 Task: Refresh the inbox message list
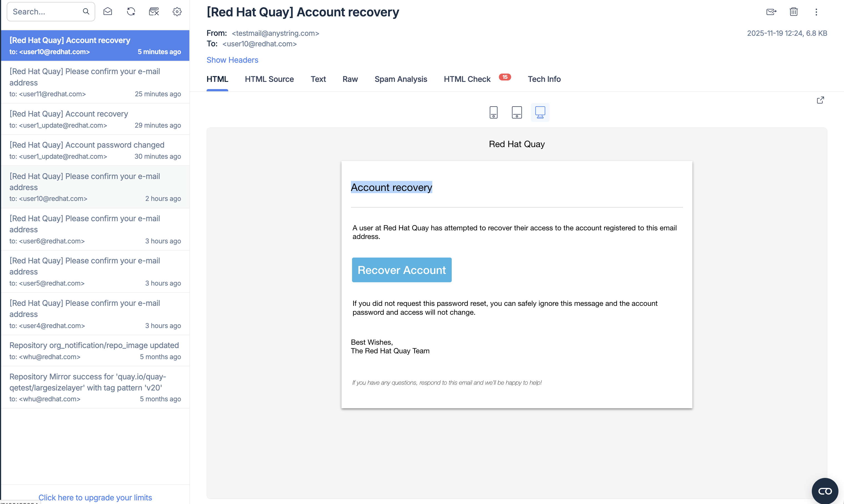(131, 12)
